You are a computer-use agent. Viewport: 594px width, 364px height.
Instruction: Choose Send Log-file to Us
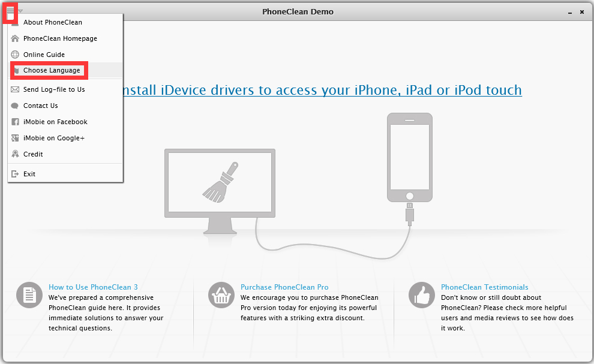pyautogui.click(x=54, y=89)
